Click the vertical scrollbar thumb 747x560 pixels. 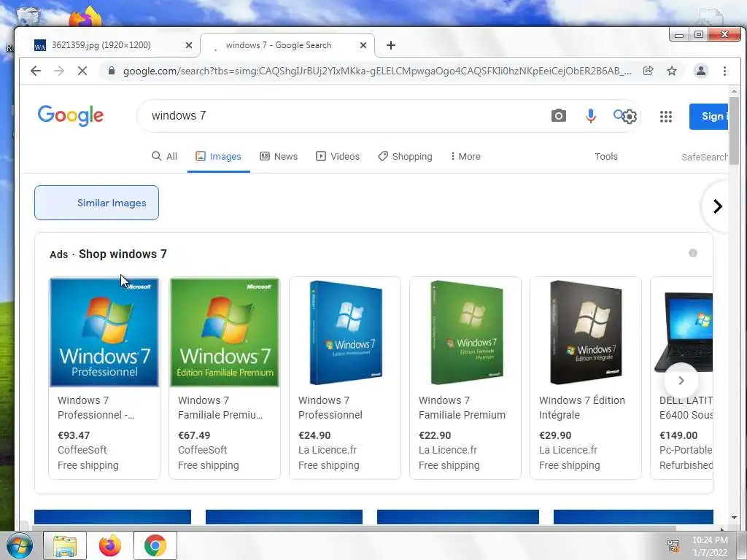(734, 131)
